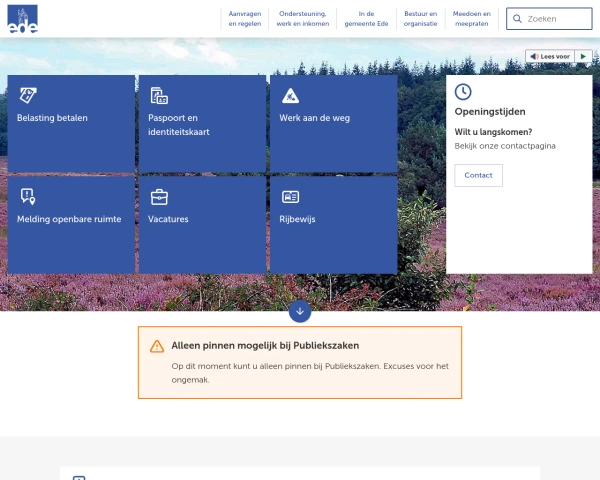The width and height of the screenshot is (600, 480).
Task: Click the orange warning triangle icon
Action: (157, 346)
